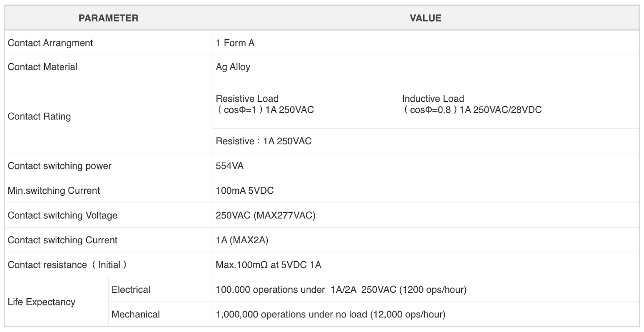This screenshot has height=332, width=644.
Task: Click the Life Expectancy label
Action: [41, 302]
